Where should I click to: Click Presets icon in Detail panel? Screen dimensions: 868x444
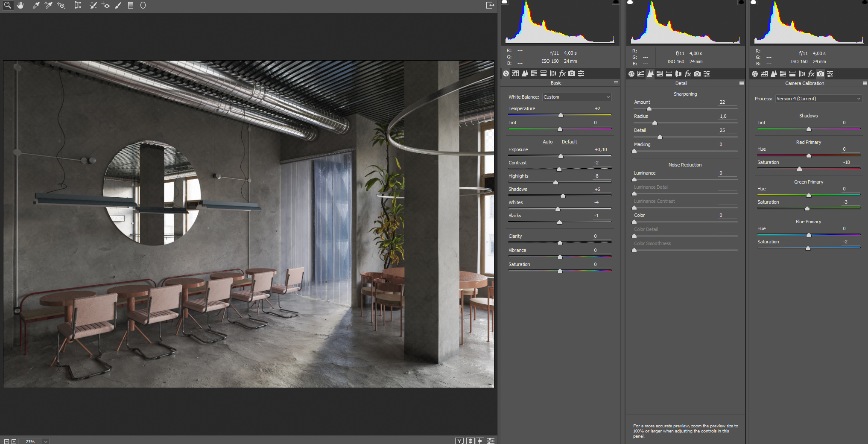click(707, 74)
